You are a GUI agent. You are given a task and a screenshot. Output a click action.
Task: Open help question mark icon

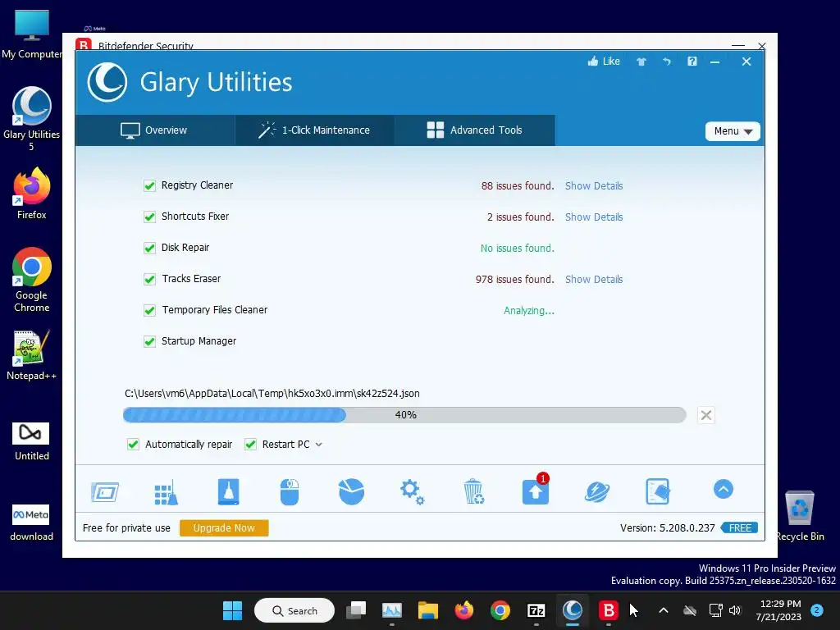point(692,62)
